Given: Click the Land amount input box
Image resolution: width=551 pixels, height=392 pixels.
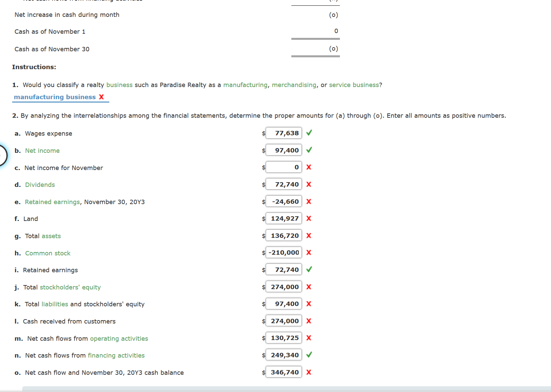Looking at the screenshot, I should click(283, 218).
